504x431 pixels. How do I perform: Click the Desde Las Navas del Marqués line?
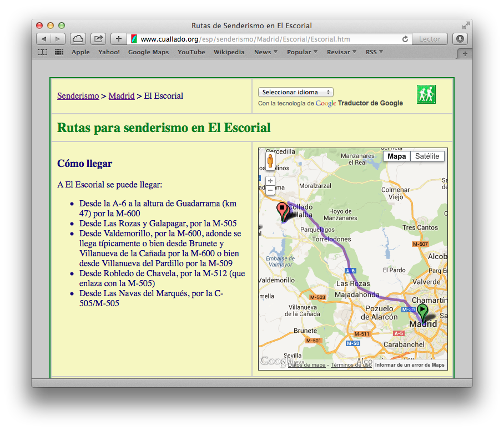pyautogui.click(x=151, y=298)
